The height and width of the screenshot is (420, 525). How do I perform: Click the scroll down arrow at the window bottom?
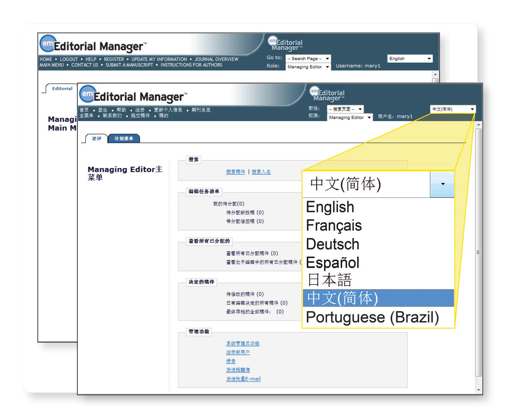(x=478, y=390)
